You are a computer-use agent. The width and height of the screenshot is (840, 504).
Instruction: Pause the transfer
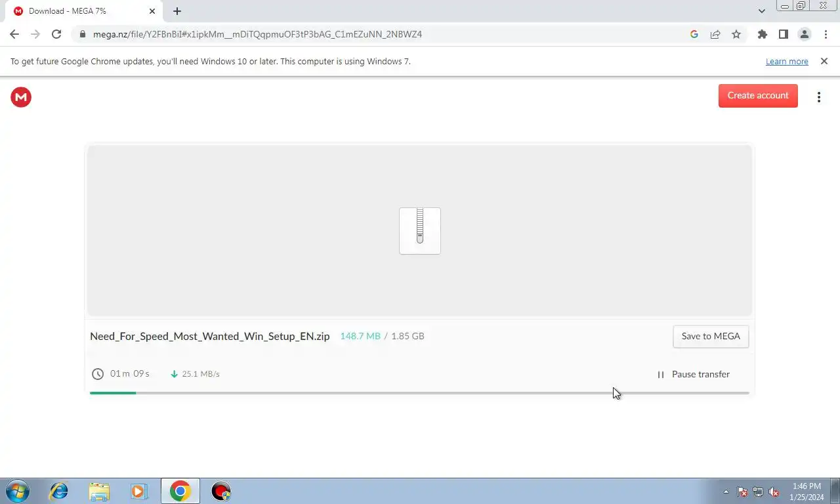tap(693, 374)
